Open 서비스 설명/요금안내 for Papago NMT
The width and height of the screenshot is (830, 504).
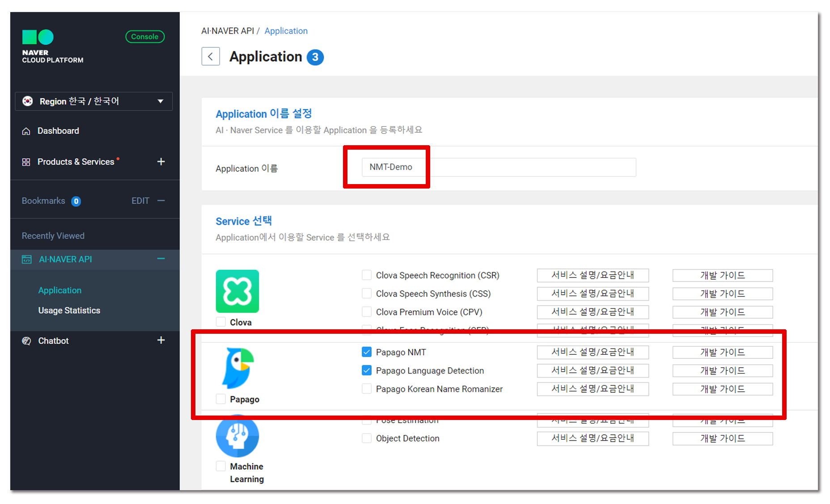[593, 352]
